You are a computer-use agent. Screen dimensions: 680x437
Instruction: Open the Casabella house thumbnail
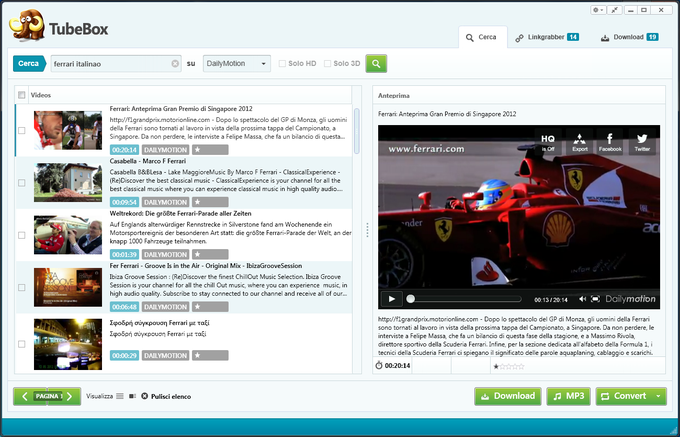68,183
